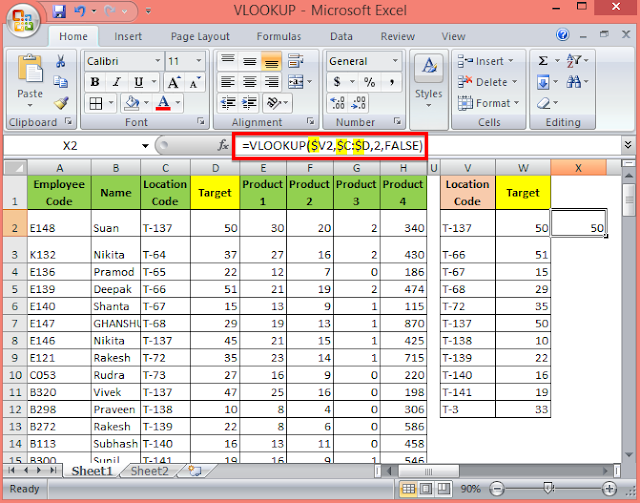Click the Merge and Center icon
The image size is (640, 503).
pos(295,82)
